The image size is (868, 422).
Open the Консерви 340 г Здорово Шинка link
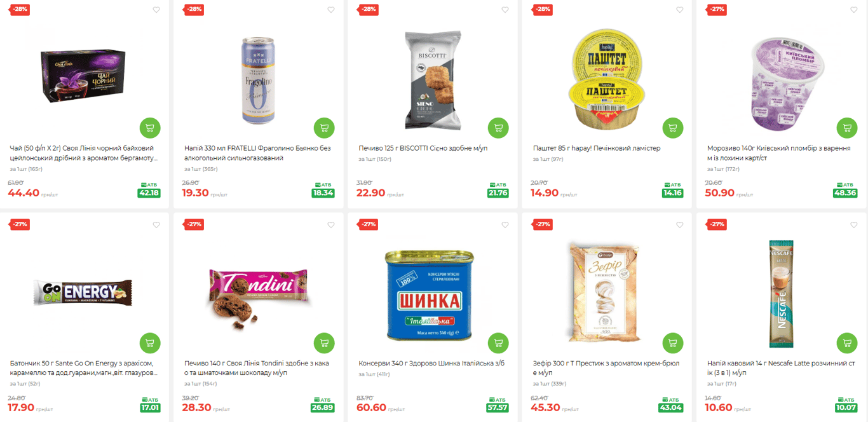[x=431, y=364]
